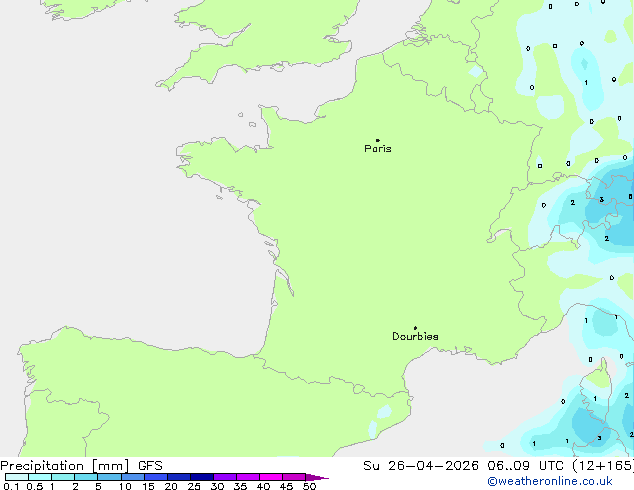Select the city dot marker above Dourbies label
This screenshot has width=634, height=490.
coord(415,328)
